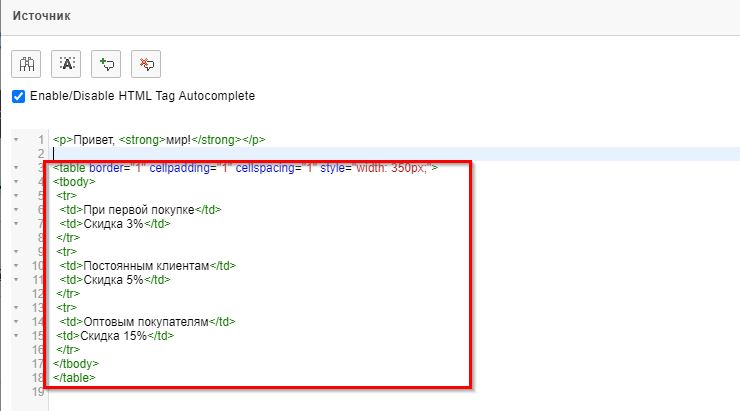The height and width of the screenshot is (411, 740).
Task: Disable HTML Tag Autocomplete checkbox
Action: click(18, 96)
